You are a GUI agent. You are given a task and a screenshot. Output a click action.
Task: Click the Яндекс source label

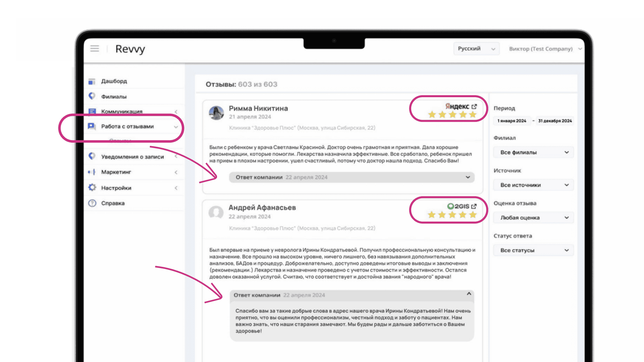[457, 106]
